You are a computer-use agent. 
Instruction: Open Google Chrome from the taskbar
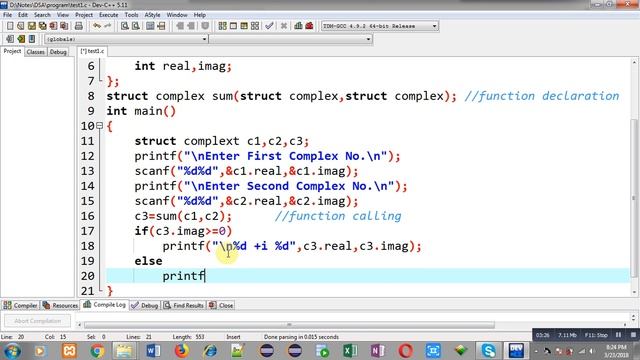click(97, 351)
